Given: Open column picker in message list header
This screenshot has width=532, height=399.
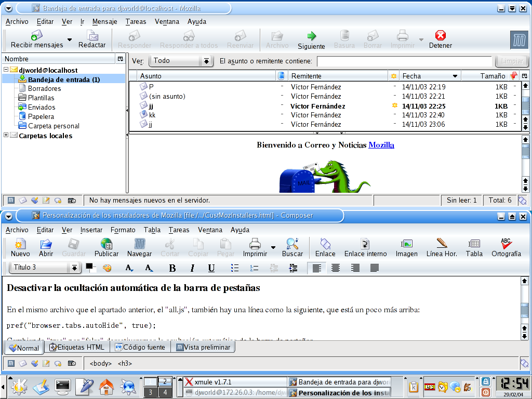Looking at the screenshot, I should (525, 76).
